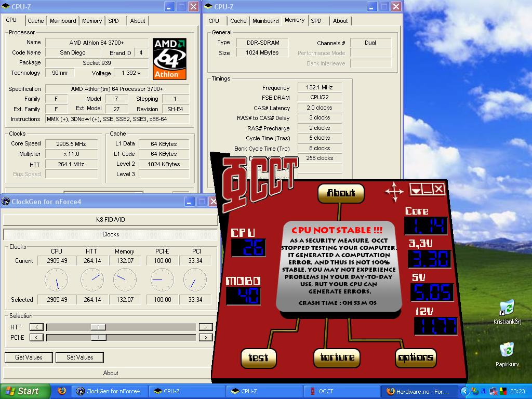532x399 pixels.
Task: Click the PCI-E slider thumb
Action: (99, 337)
